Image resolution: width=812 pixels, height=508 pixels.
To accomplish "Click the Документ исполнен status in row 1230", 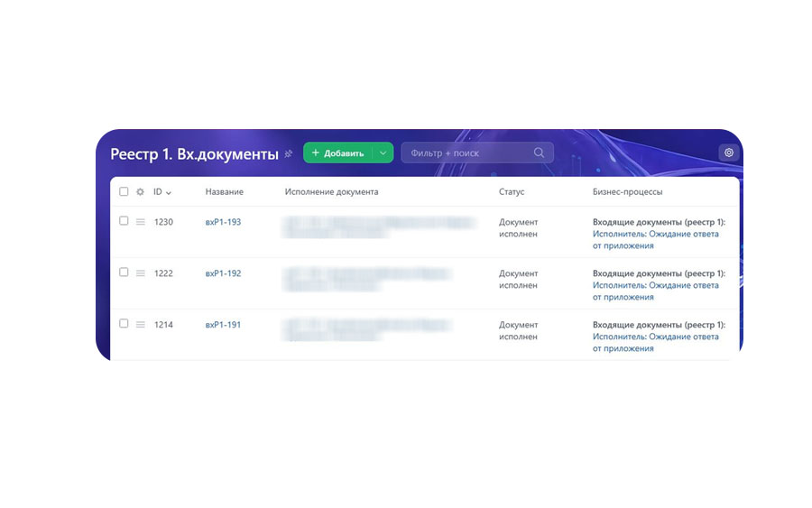I will [x=519, y=228].
